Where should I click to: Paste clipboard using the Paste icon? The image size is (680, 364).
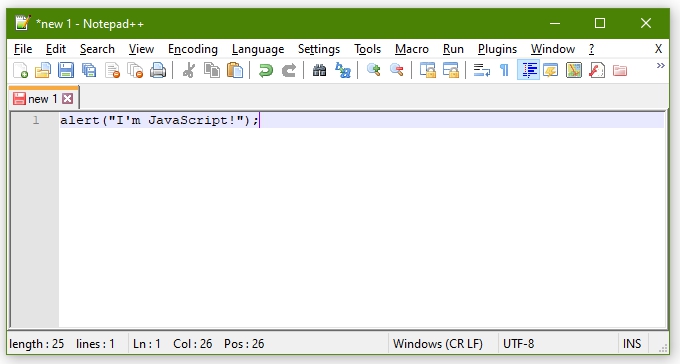click(x=235, y=70)
